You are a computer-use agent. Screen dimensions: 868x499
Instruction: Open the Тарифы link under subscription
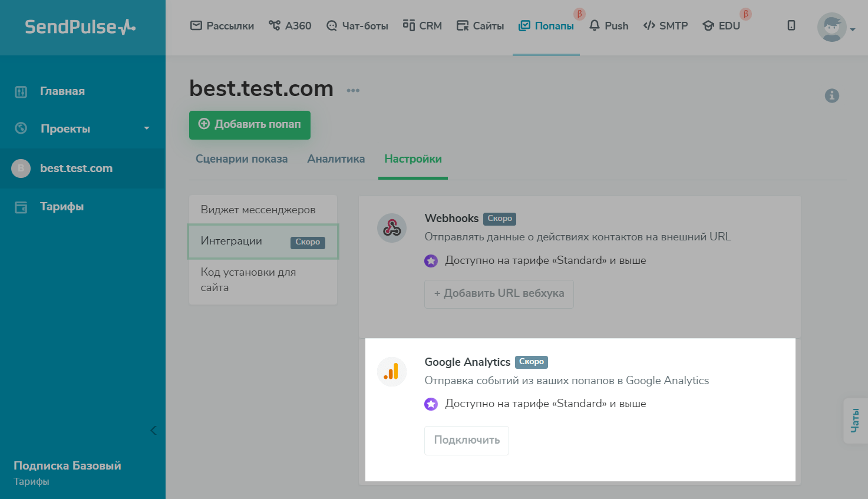point(31,481)
